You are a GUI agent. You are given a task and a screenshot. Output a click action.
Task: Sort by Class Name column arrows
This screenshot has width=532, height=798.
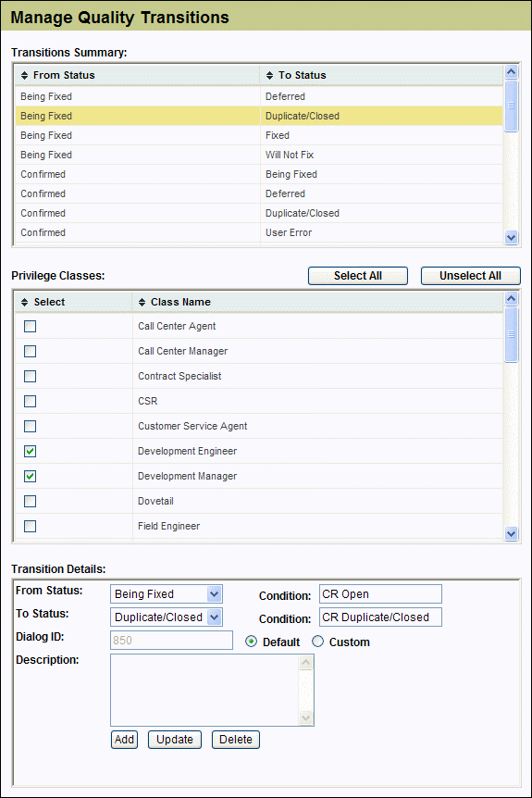(142, 303)
